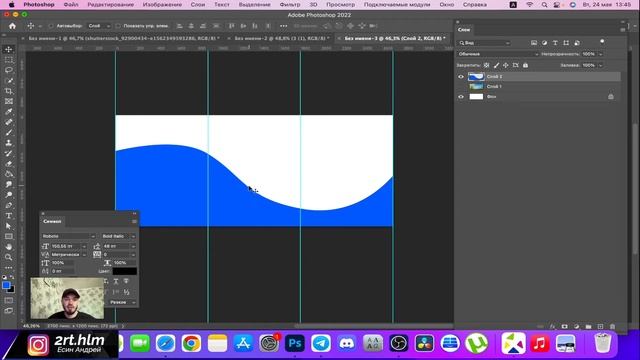
Task: Toggle the Quick Mask mode icon
Action: [9, 300]
